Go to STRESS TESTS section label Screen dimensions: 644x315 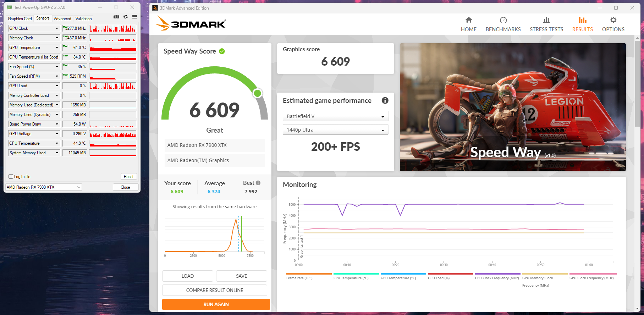546,29
